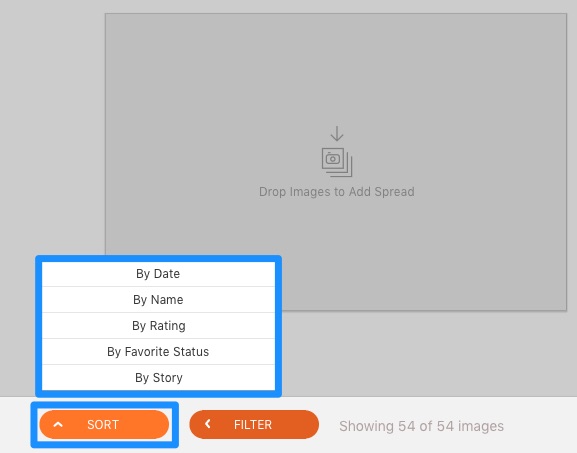Sort the images By Story

(x=158, y=378)
